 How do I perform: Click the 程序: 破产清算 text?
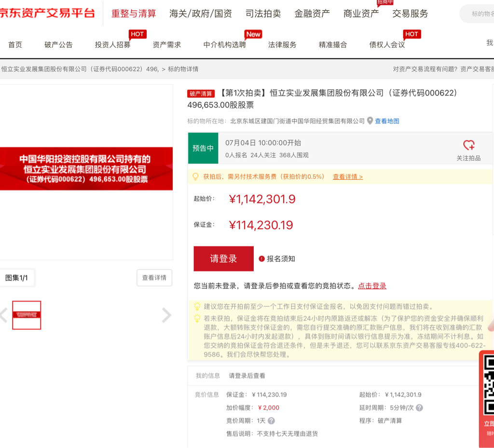click(x=381, y=421)
